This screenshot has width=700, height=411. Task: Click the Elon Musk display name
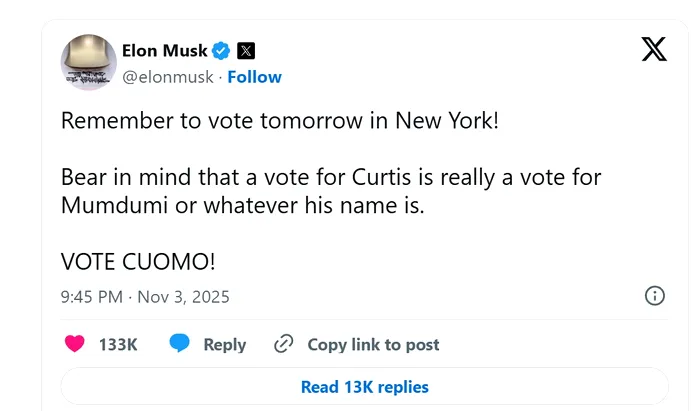pyautogui.click(x=165, y=51)
